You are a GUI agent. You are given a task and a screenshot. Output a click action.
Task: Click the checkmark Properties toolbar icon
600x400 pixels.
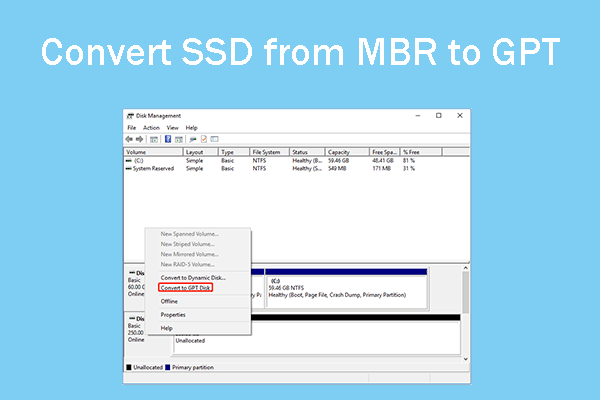click(x=204, y=139)
